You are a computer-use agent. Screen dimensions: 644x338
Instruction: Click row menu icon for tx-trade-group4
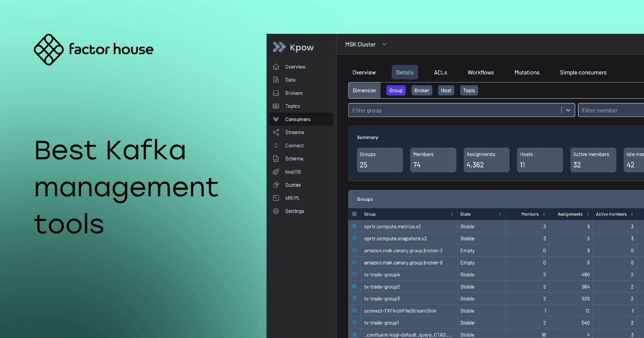coord(354,275)
